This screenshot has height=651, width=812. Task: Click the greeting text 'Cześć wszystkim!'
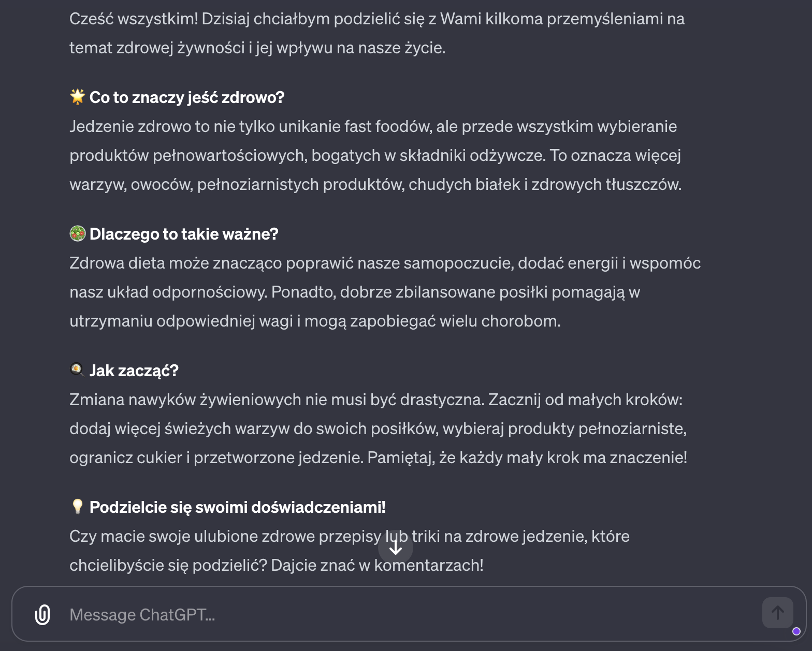click(x=134, y=19)
